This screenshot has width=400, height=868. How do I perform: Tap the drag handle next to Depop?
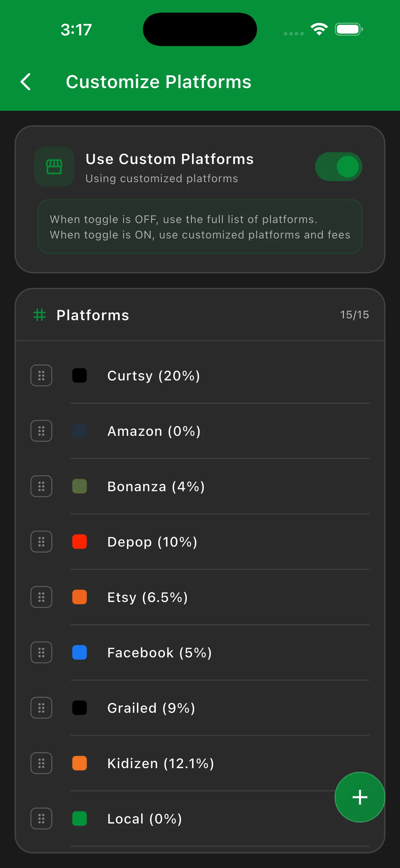pyautogui.click(x=41, y=541)
